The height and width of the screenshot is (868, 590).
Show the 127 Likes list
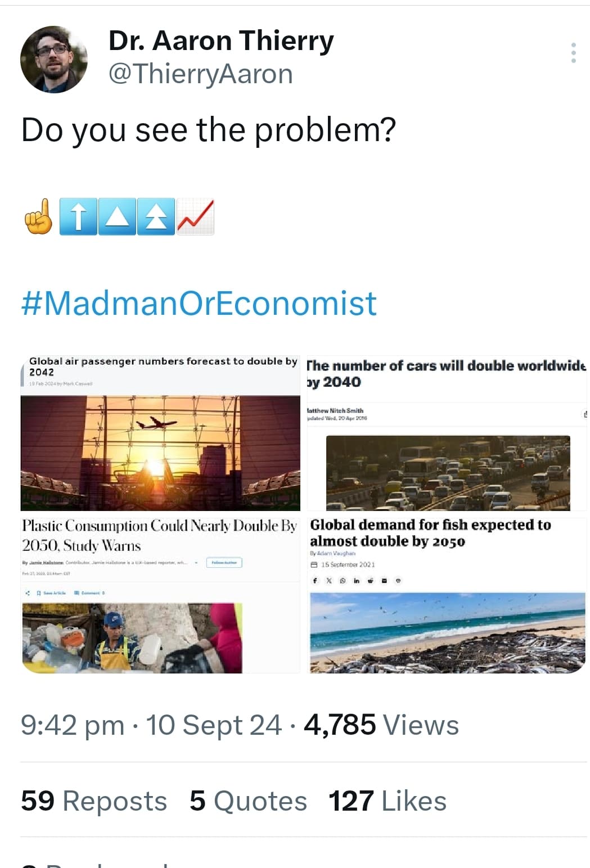pyautogui.click(x=388, y=801)
